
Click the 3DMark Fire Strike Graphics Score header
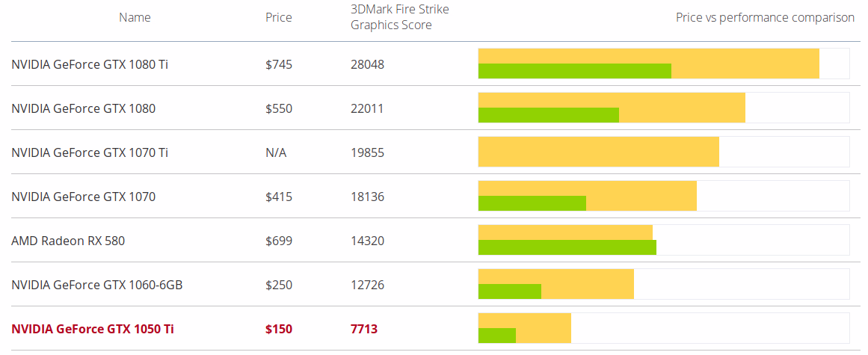pyautogui.click(x=399, y=17)
